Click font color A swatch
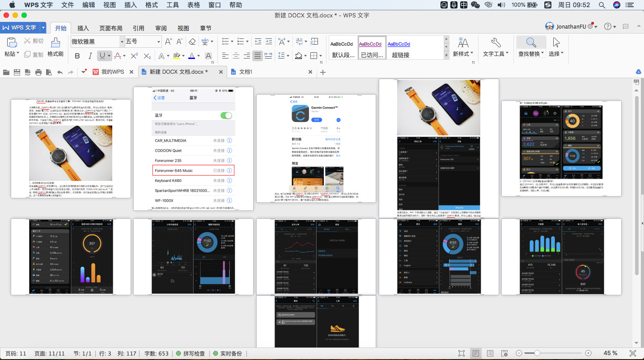The image size is (644, 360). click(191, 56)
